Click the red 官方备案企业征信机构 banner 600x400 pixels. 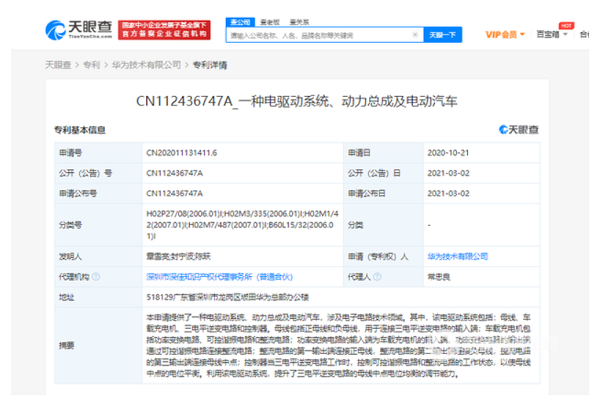164,30
